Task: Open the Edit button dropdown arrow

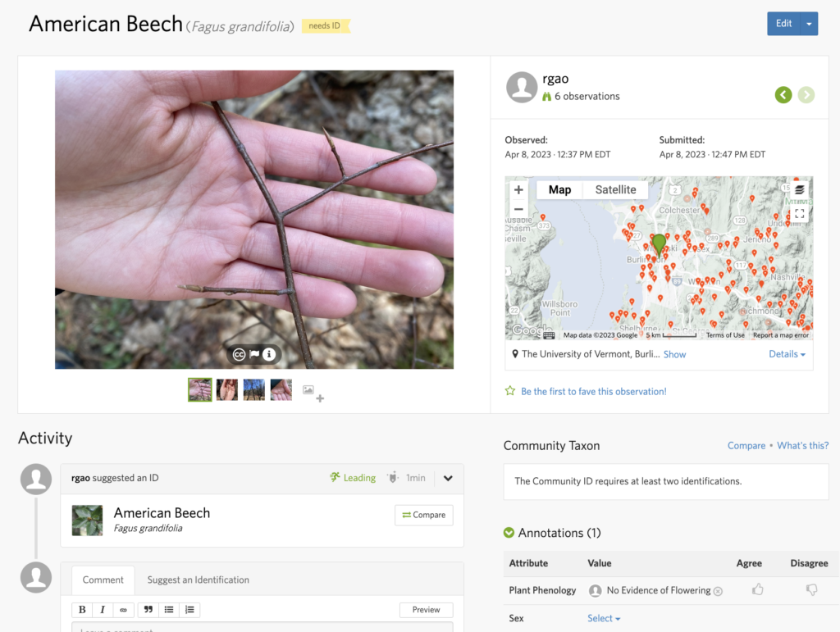Action: tap(810, 24)
